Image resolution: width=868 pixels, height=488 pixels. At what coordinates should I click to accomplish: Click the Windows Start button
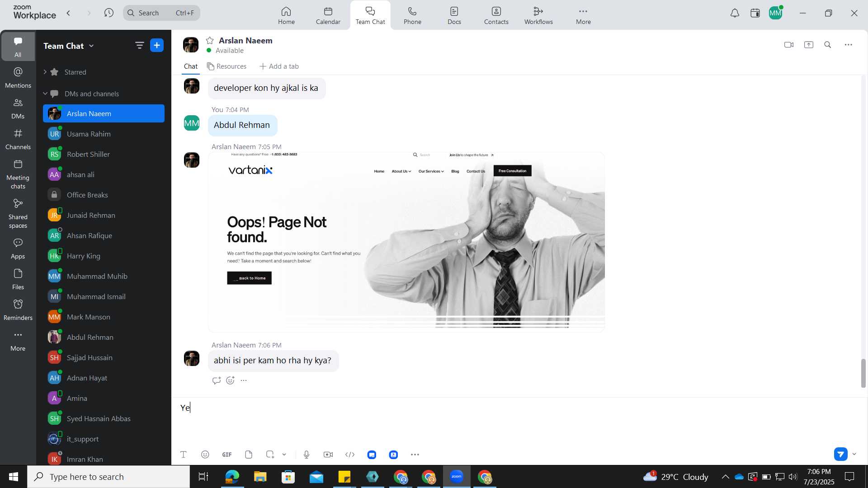coord(14,477)
